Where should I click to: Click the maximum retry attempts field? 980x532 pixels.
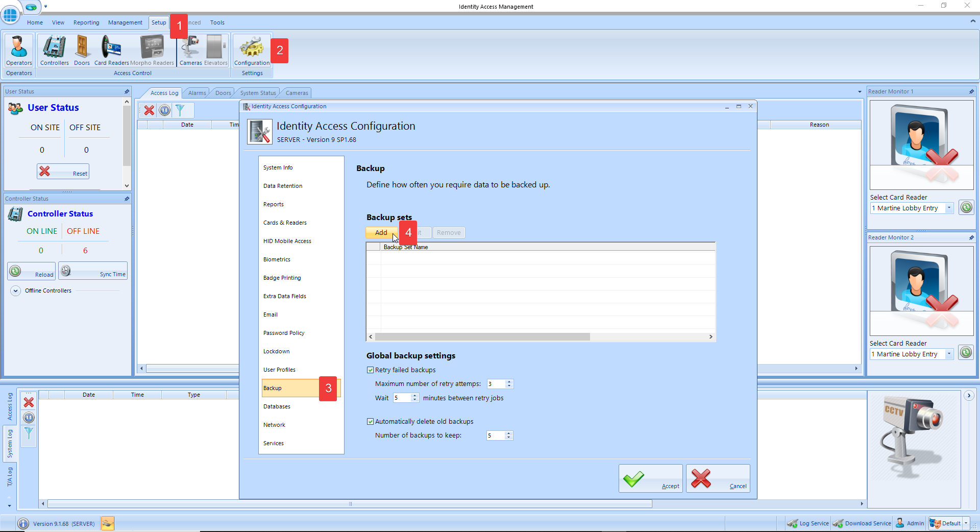495,384
